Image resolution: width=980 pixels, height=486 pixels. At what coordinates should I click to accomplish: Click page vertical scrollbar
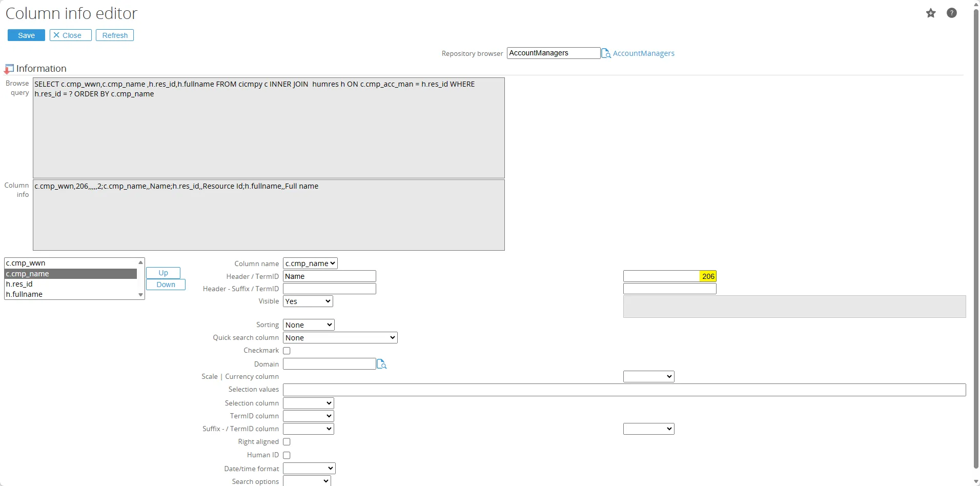tap(976, 238)
